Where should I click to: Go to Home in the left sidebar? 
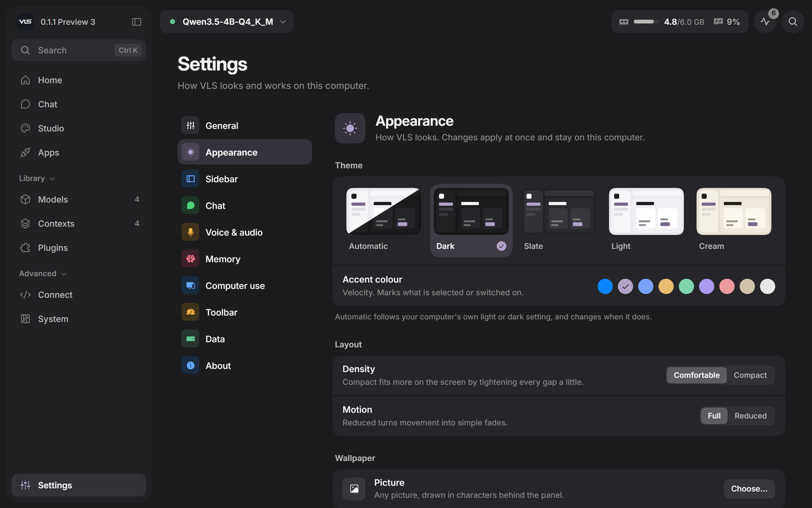click(x=79, y=80)
